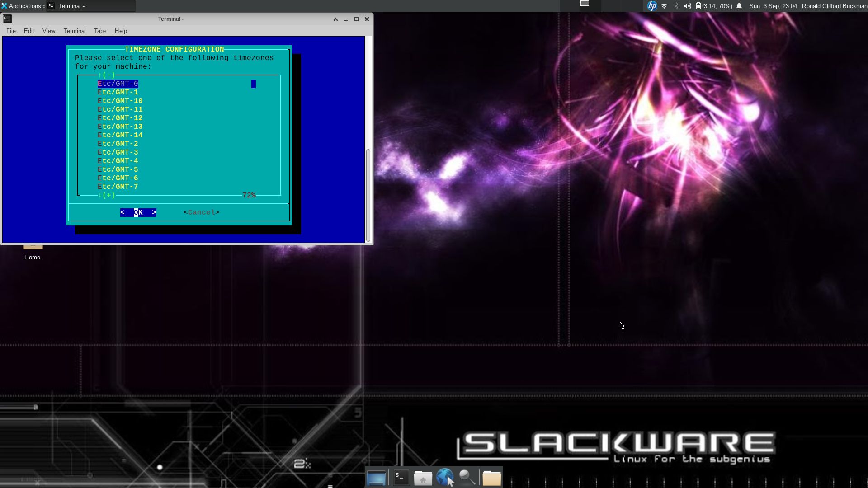
Task: Select timezone Etc/GMT-1
Action: click(x=118, y=92)
